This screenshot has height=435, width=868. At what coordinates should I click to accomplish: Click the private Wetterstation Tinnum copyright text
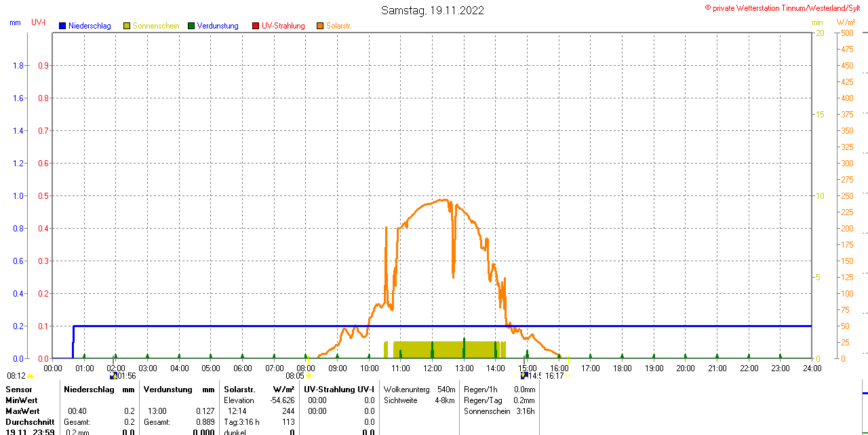(x=785, y=8)
